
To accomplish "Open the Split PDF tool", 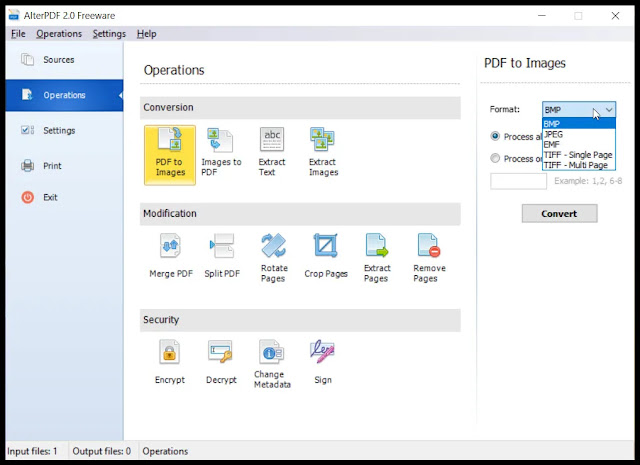I will 222,256.
